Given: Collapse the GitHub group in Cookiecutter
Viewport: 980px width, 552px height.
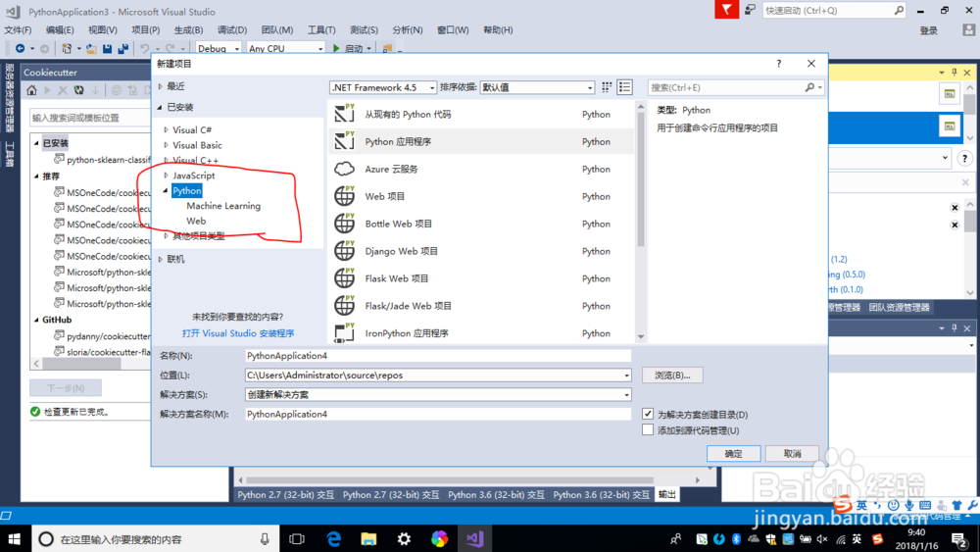Looking at the screenshot, I should tap(36, 320).
